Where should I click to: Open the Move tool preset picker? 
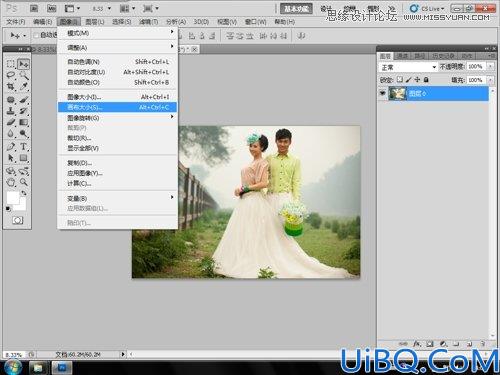[18, 35]
